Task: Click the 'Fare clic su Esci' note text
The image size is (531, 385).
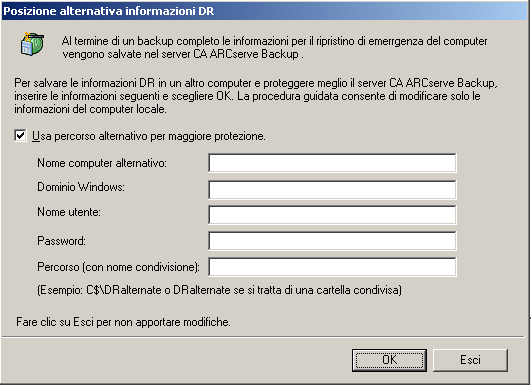Action: (123, 322)
